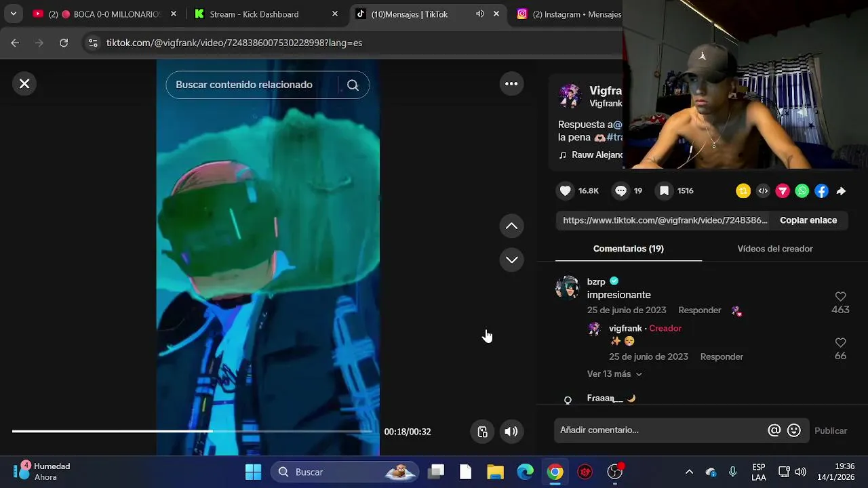The height and width of the screenshot is (488, 868).
Task: Copy the video link with Copiar enlace
Action: [x=808, y=220]
